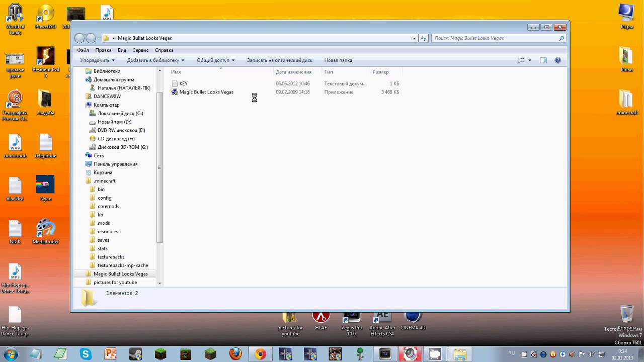Open MediaCoder desktop icon
The height and width of the screenshot is (362, 644).
pyautogui.click(x=45, y=231)
